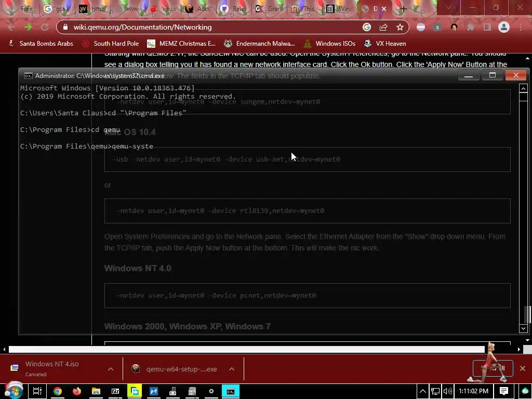
Task: View site info via the padlock icon
Action: click(65, 27)
